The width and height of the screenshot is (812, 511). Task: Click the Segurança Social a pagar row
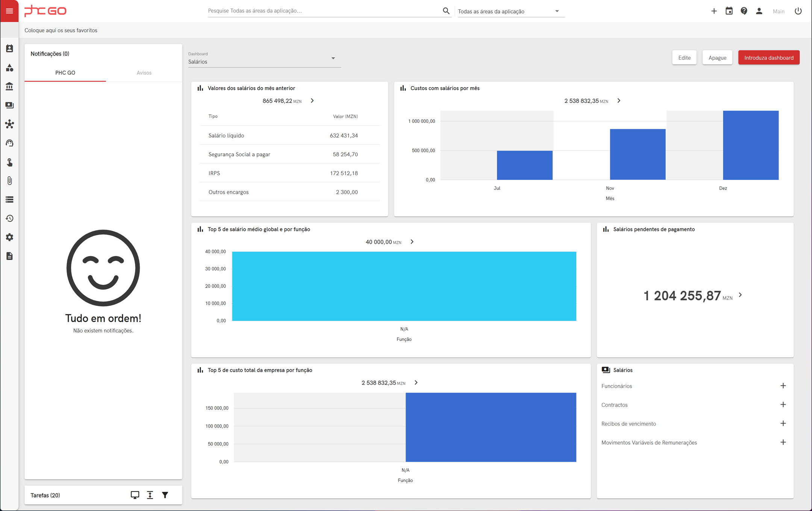point(289,154)
